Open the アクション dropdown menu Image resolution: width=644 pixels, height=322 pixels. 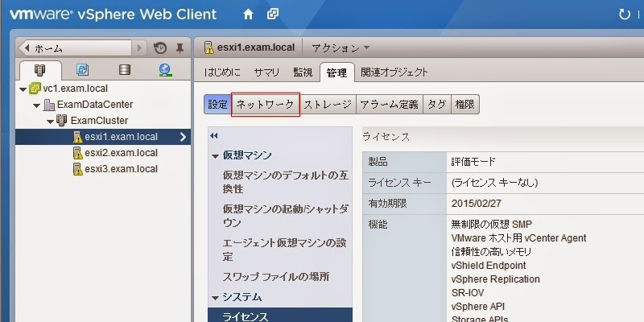pyautogui.click(x=341, y=48)
